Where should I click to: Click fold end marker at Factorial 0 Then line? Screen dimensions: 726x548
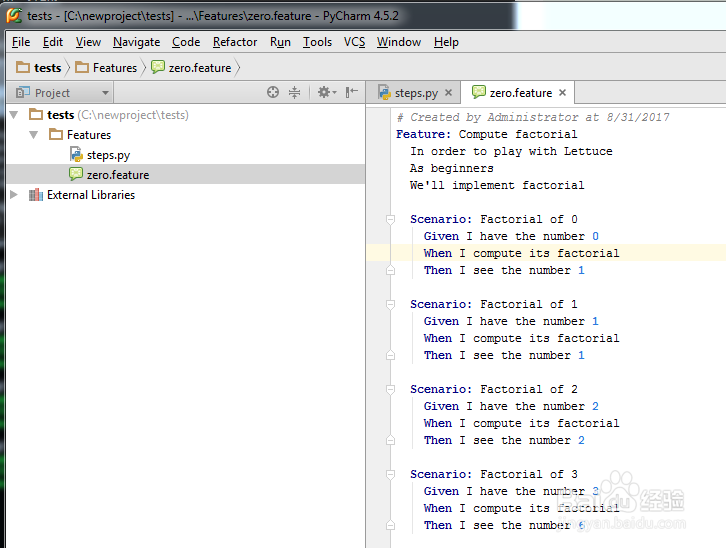390,270
